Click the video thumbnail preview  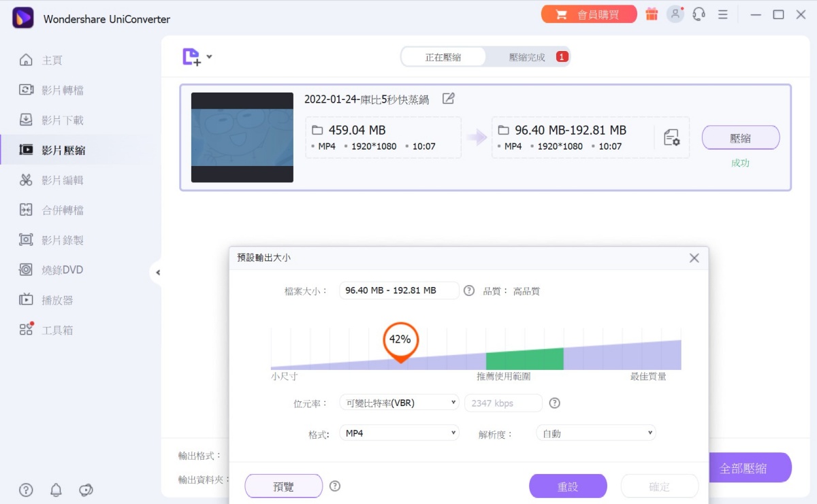point(242,137)
